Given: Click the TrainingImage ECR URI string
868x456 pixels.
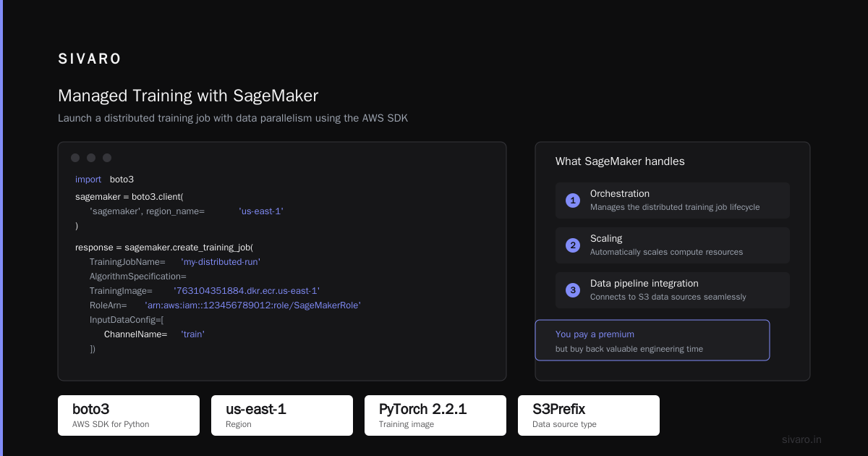Looking at the screenshot, I should 247,291.
